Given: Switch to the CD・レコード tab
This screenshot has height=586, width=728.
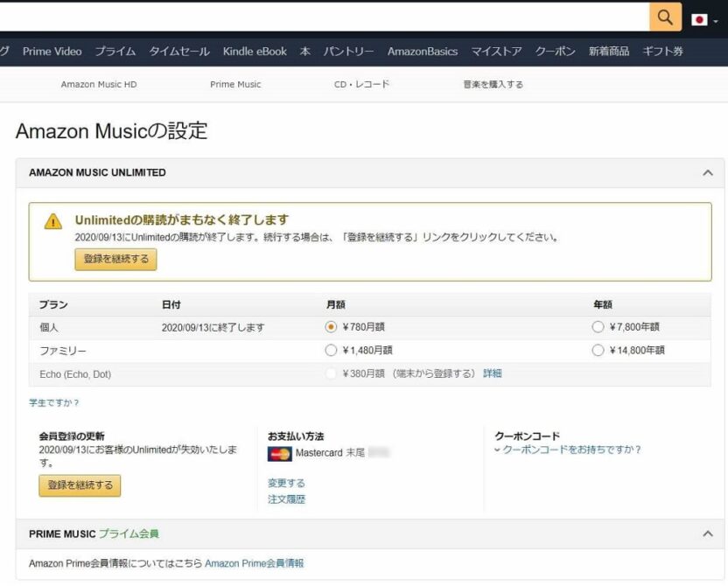Looking at the screenshot, I should tap(361, 85).
